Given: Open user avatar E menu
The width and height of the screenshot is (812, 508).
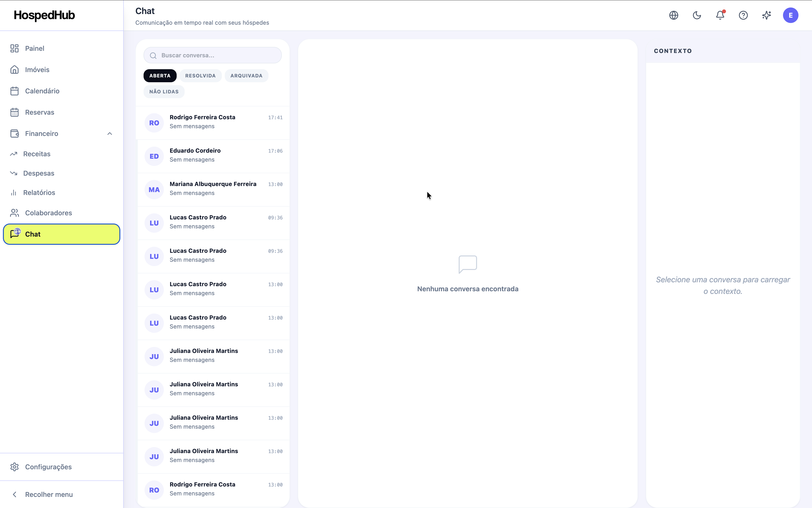Looking at the screenshot, I should [790, 15].
